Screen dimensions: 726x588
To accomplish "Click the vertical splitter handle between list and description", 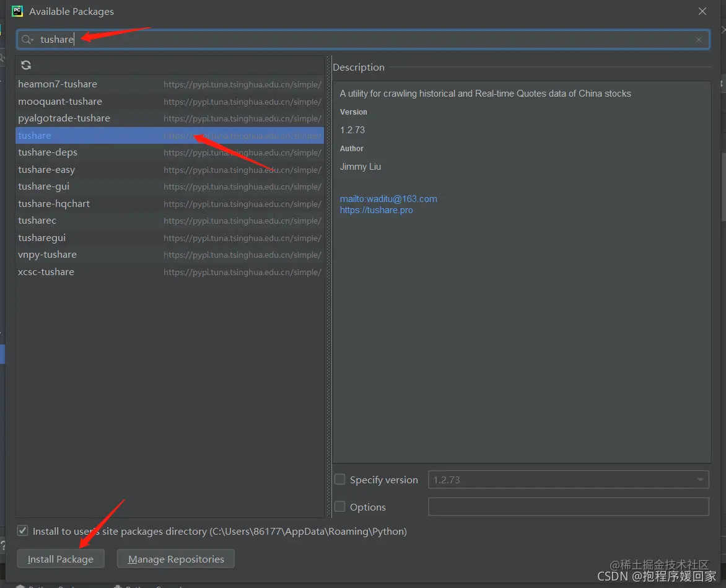I will click(329, 287).
